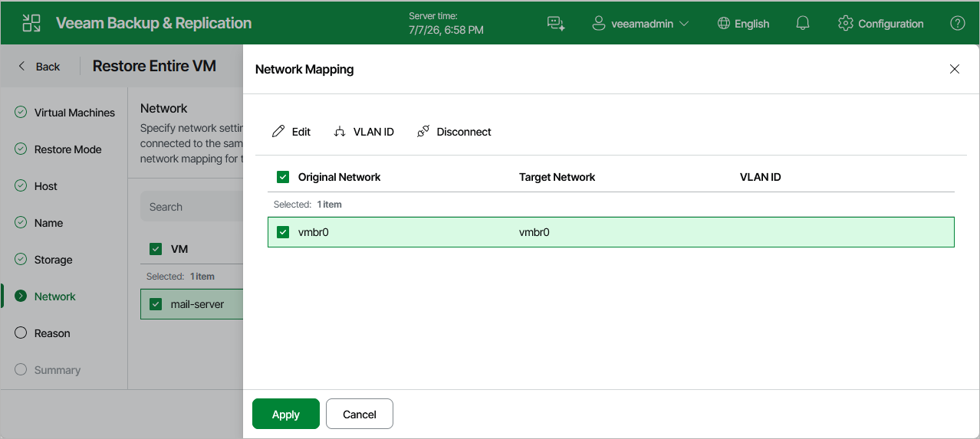980x439 pixels.
Task: Click the Summary step circle icon
Action: (21, 370)
